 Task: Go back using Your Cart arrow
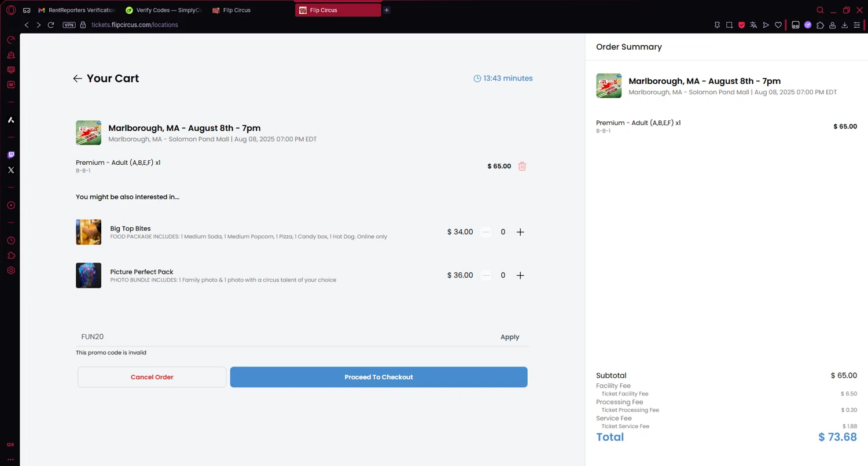[x=78, y=79]
